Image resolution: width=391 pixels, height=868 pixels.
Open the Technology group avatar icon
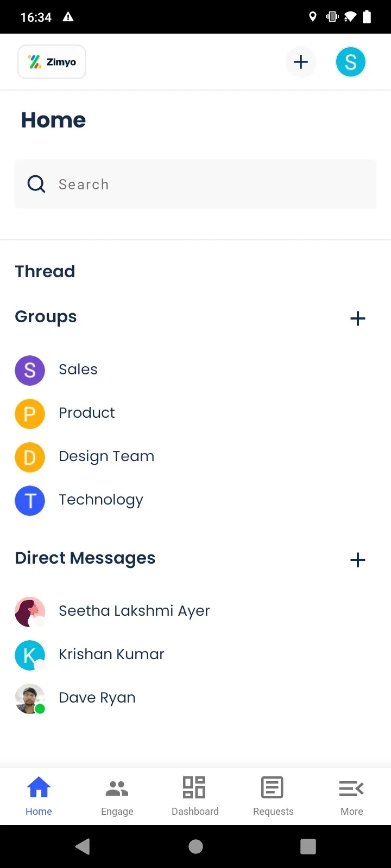(x=30, y=500)
